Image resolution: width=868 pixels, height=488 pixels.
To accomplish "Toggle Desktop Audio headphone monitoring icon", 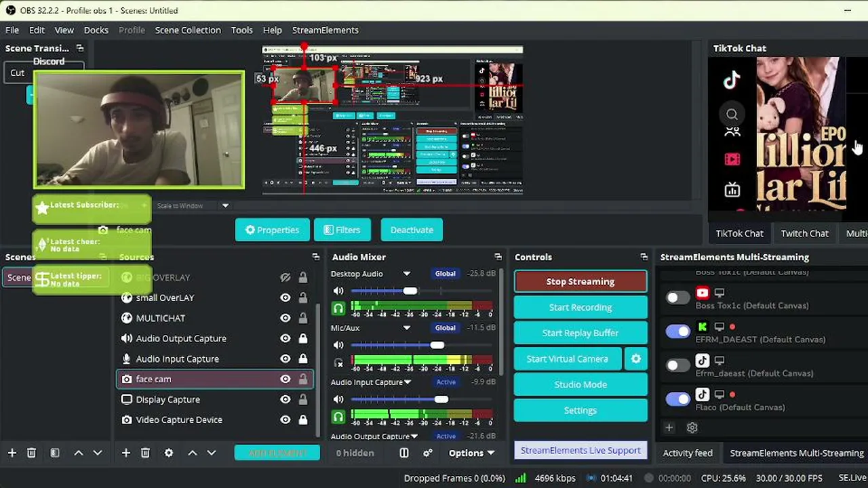I will (x=338, y=308).
